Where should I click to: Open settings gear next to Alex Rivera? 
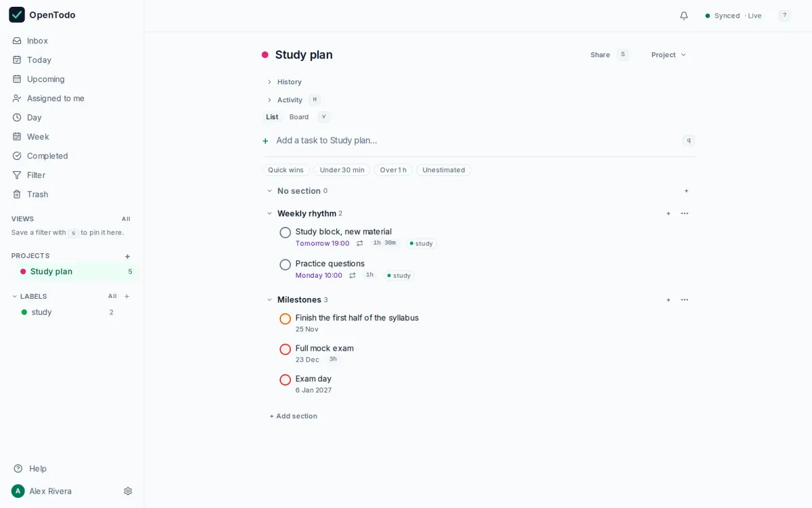pyautogui.click(x=128, y=491)
